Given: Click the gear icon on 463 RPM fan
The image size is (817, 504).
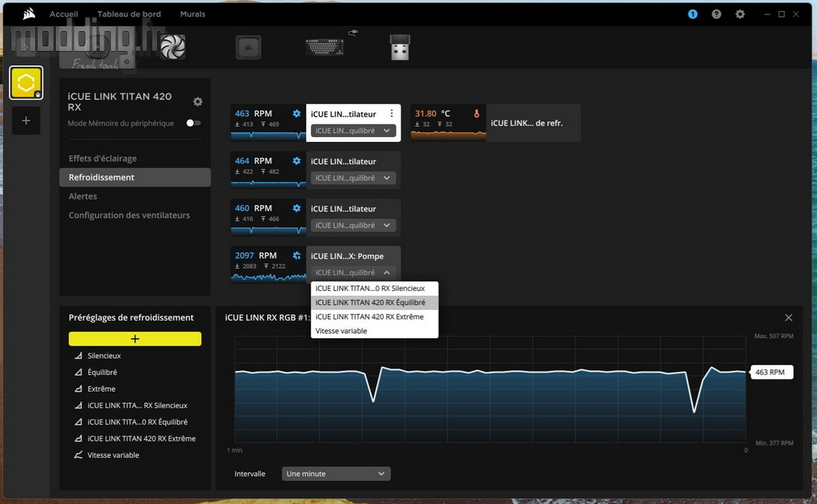Looking at the screenshot, I should pos(297,113).
